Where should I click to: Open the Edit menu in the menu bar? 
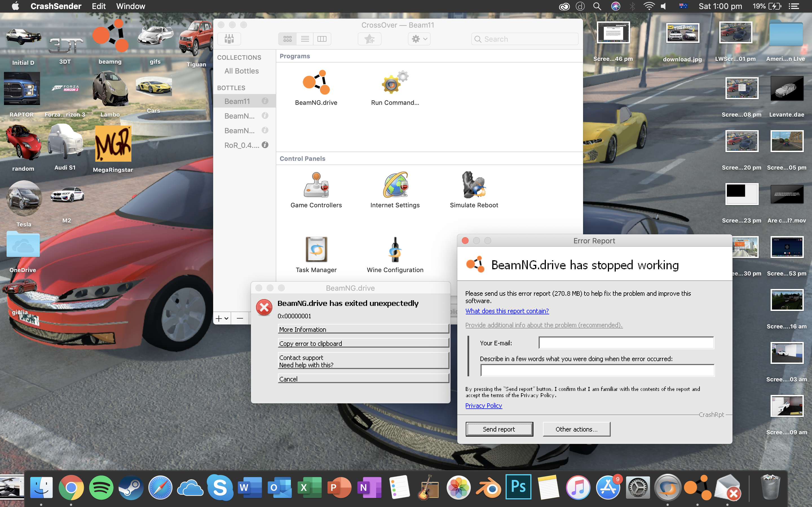(x=99, y=6)
